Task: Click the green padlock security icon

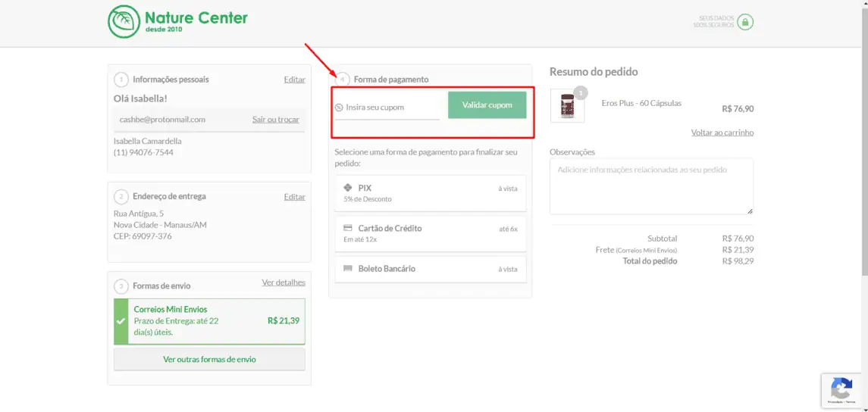Action: pyautogui.click(x=745, y=22)
